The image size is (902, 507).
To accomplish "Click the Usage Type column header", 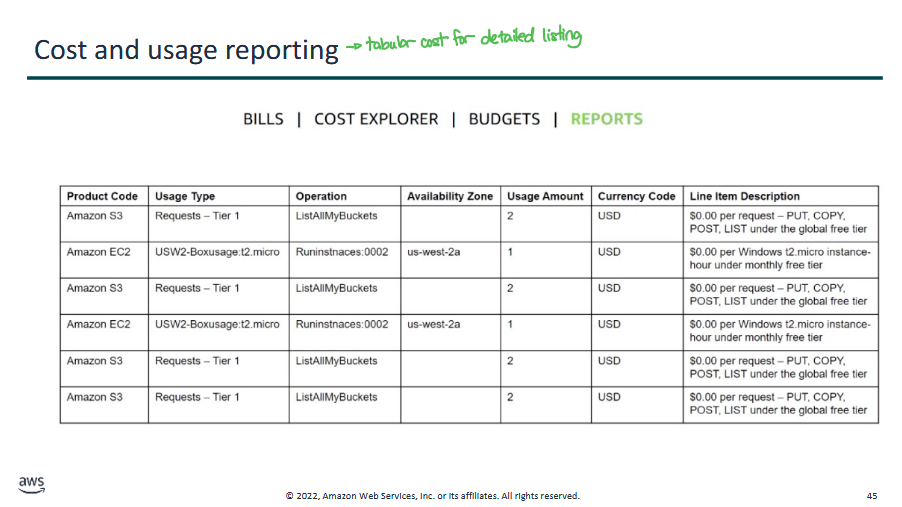I will coord(185,196).
